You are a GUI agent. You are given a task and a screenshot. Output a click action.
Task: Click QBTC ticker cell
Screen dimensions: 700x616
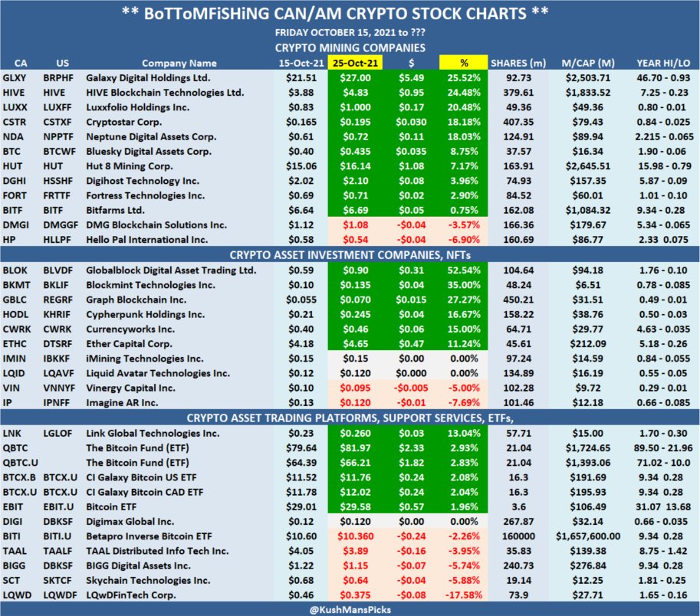point(15,448)
